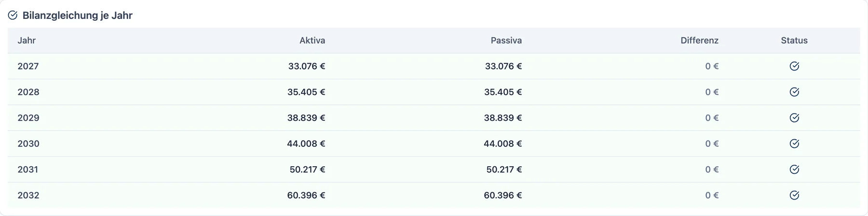Click the Aktiva value 50.217 €
868x216 pixels.
click(307, 170)
